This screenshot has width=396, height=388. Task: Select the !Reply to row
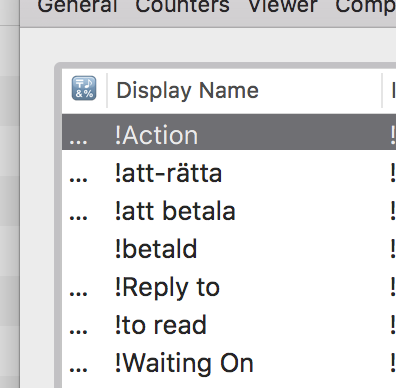click(229, 287)
